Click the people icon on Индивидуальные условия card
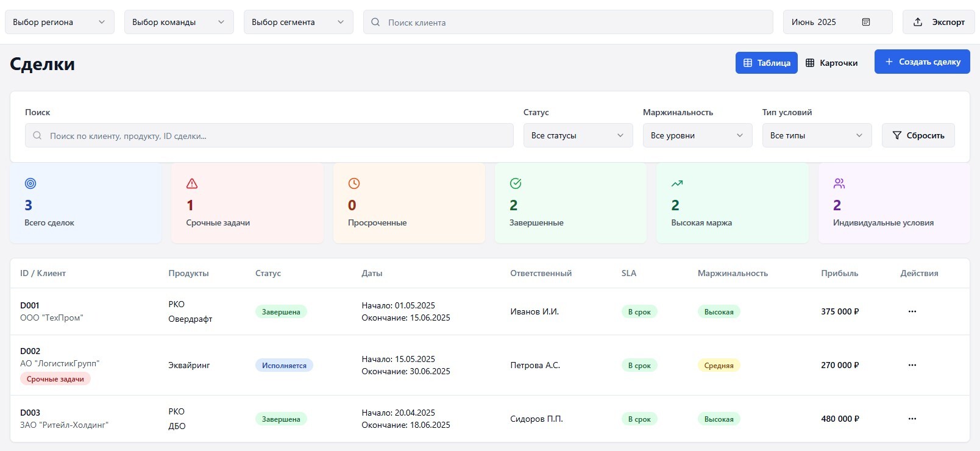This screenshot has height=451, width=980. [x=839, y=183]
